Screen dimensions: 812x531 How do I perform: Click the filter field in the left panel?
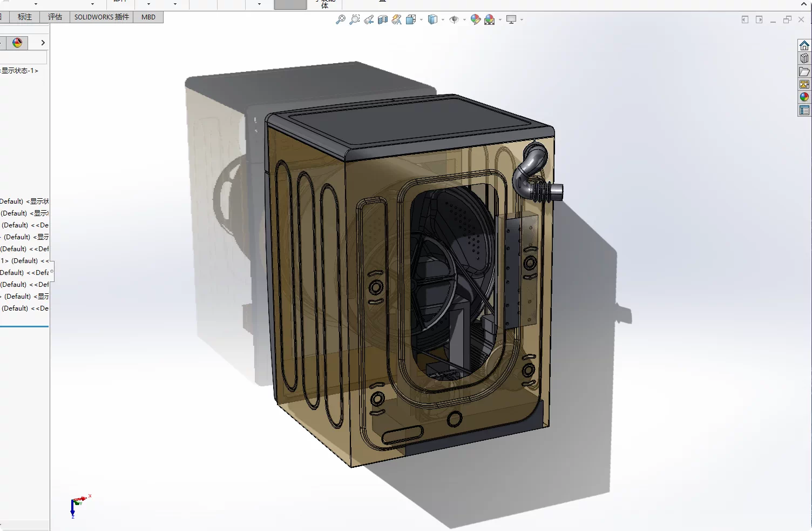(x=23, y=57)
